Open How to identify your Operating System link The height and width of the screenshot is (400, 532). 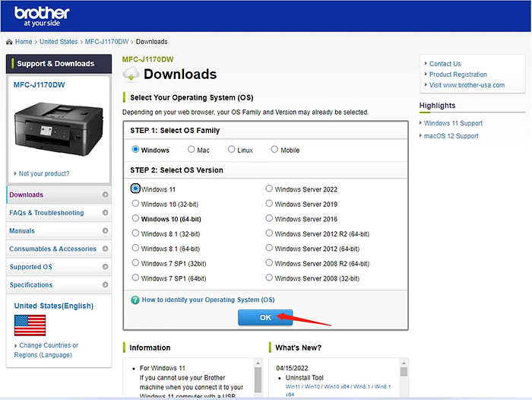pos(208,300)
